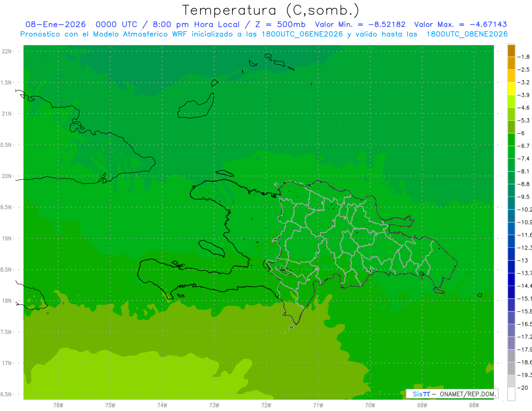Click the "18N" latitude axis label

[8, 301]
